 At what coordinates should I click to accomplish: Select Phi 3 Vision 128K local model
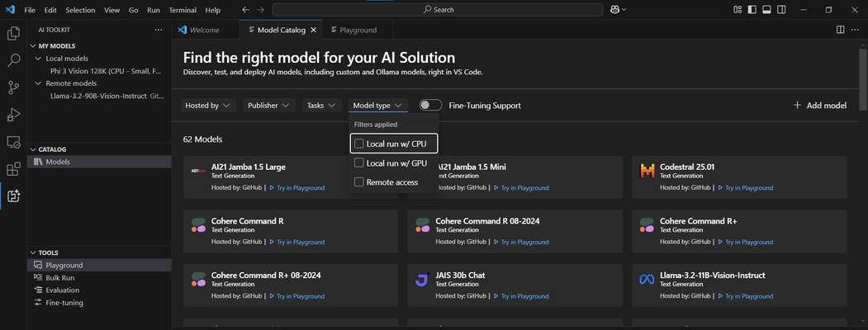coord(106,71)
